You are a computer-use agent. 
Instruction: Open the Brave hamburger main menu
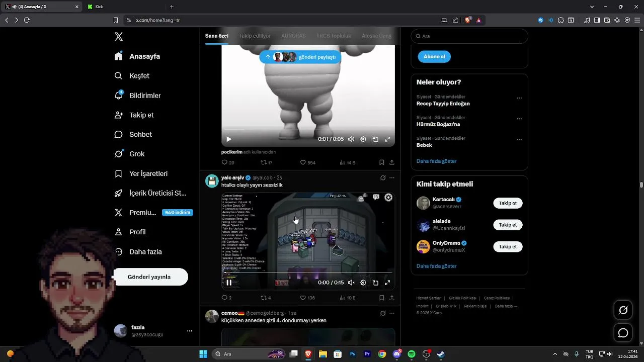pyautogui.click(x=637, y=20)
